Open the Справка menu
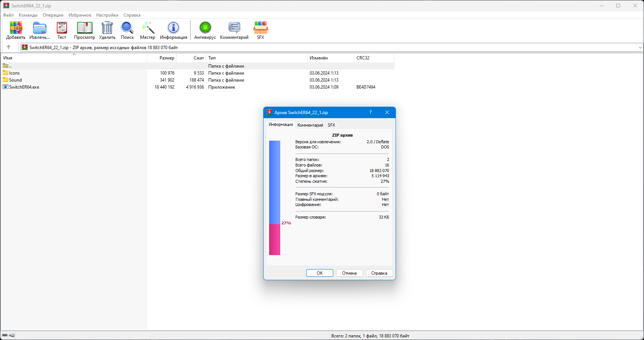 click(x=132, y=15)
